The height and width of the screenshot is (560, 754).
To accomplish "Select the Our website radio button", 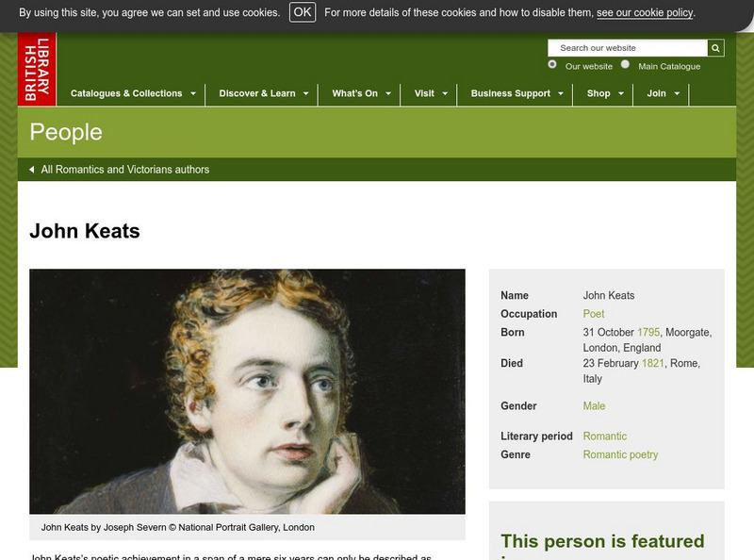I will [552, 64].
